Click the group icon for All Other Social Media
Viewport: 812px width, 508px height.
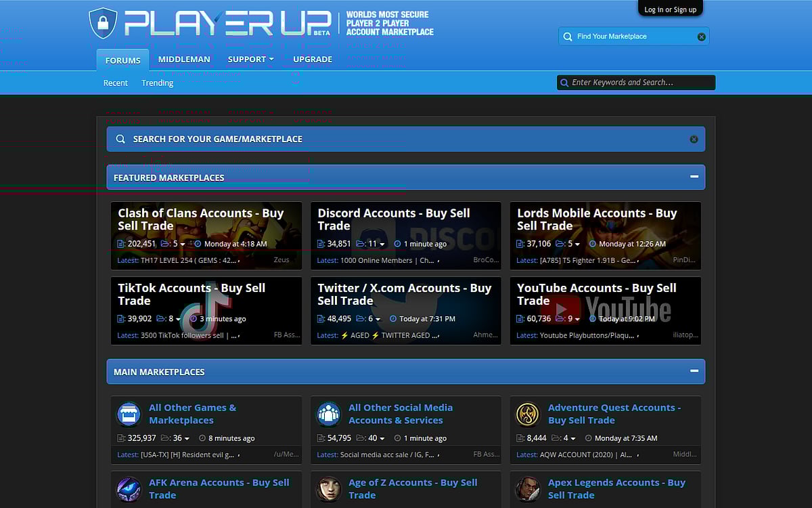[x=329, y=414]
